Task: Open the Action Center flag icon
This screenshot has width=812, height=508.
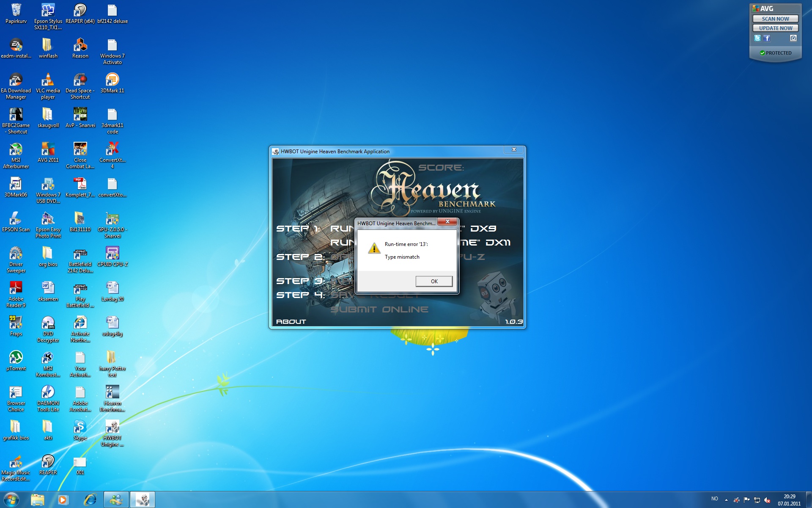Action: (x=746, y=500)
